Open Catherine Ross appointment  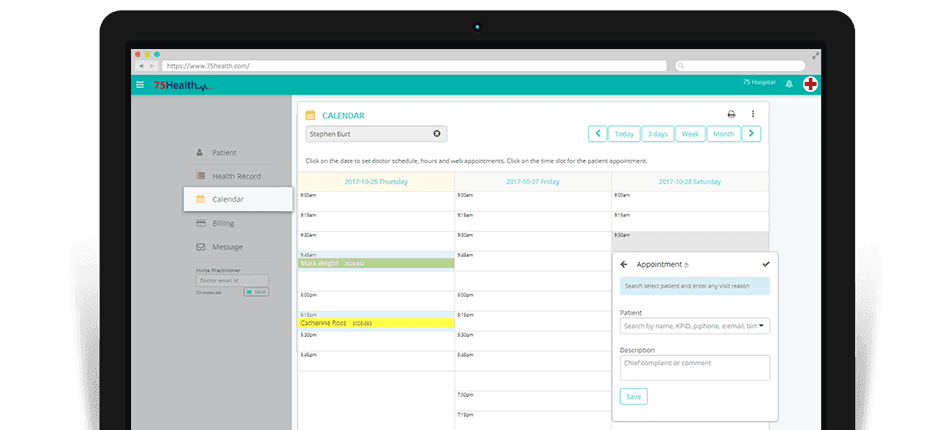(x=376, y=323)
